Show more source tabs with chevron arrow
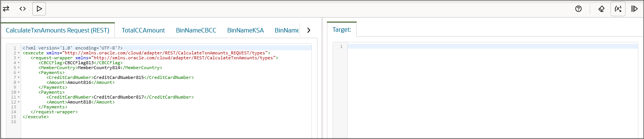This screenshot has height=139, width=644. click(309, 30)
